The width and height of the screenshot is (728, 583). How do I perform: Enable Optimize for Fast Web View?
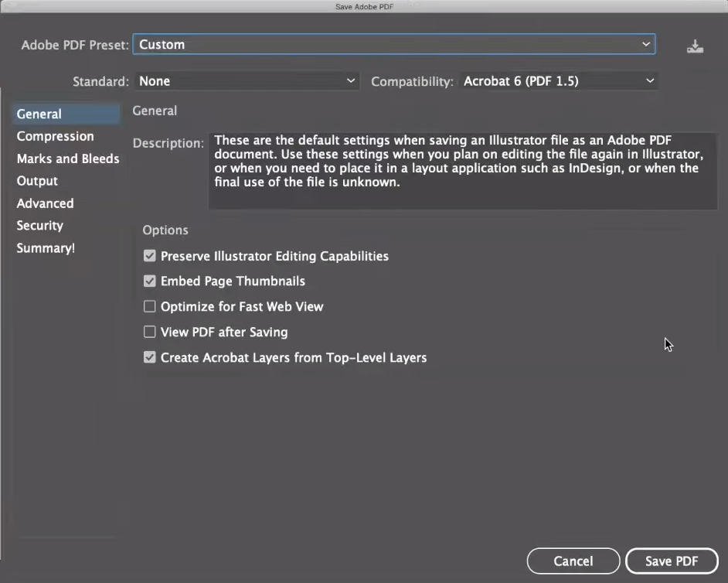pos(149,307)
